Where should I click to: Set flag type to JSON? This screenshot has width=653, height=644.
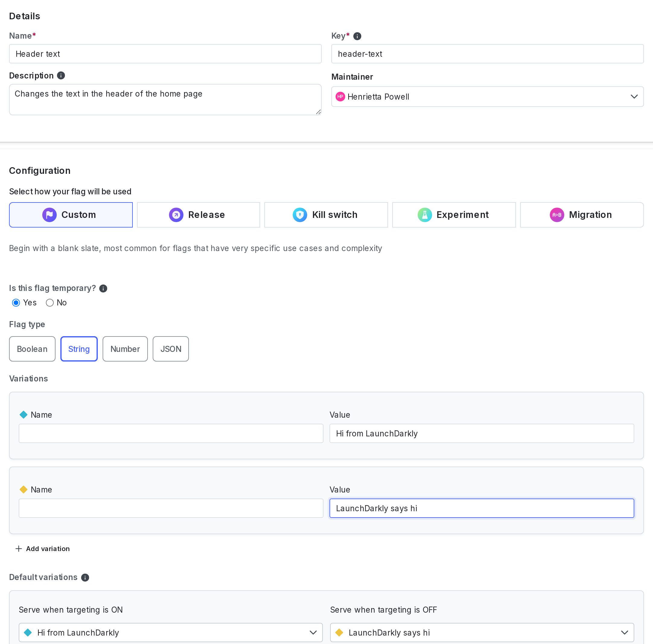171,349
